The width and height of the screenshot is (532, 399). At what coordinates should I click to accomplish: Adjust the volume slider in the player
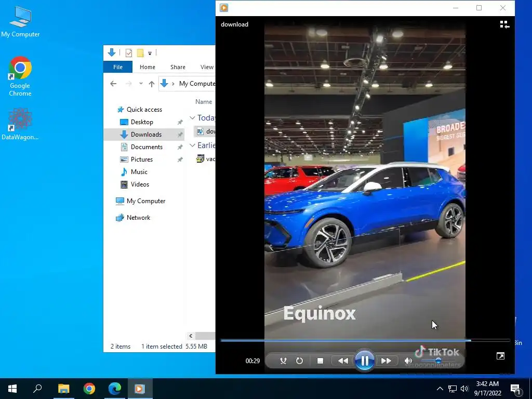438,361
